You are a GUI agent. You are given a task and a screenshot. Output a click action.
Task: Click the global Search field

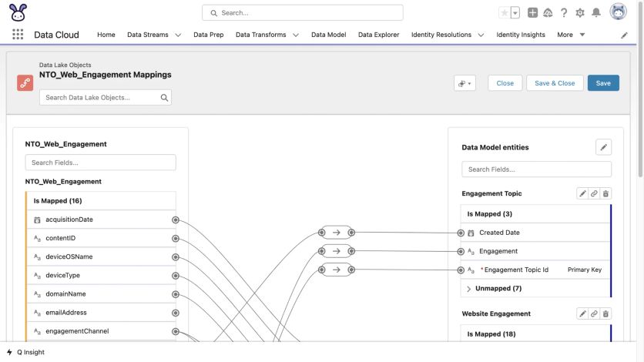pos(302,13)
